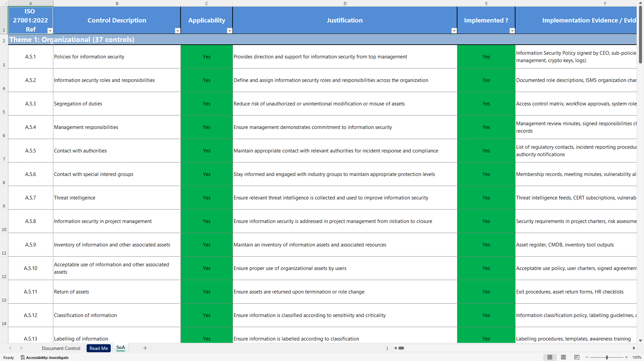Switch to the Read Me sheet tab
Viewport: 644px width, 361px height.
pos(99,348)
